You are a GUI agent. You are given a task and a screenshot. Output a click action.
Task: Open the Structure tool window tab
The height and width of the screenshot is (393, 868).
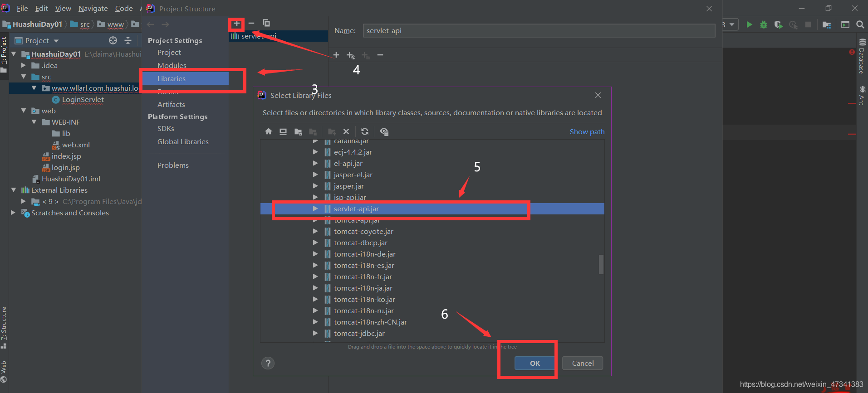pyautogui.click(x=4, y=327)
